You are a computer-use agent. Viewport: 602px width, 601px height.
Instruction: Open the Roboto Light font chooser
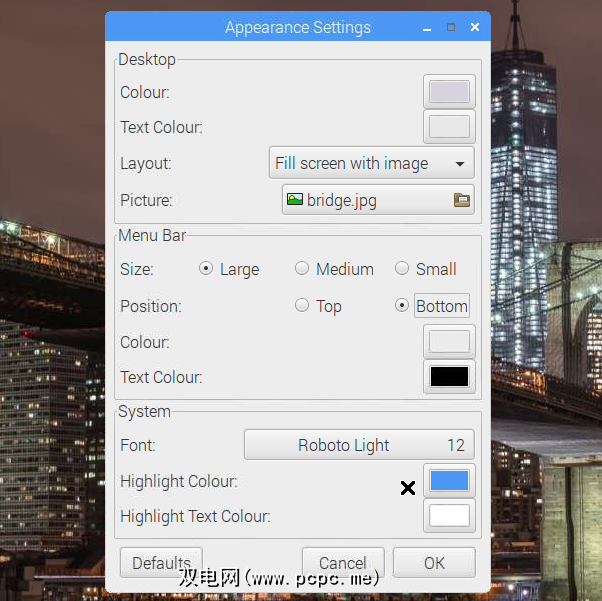click(359, 445)
